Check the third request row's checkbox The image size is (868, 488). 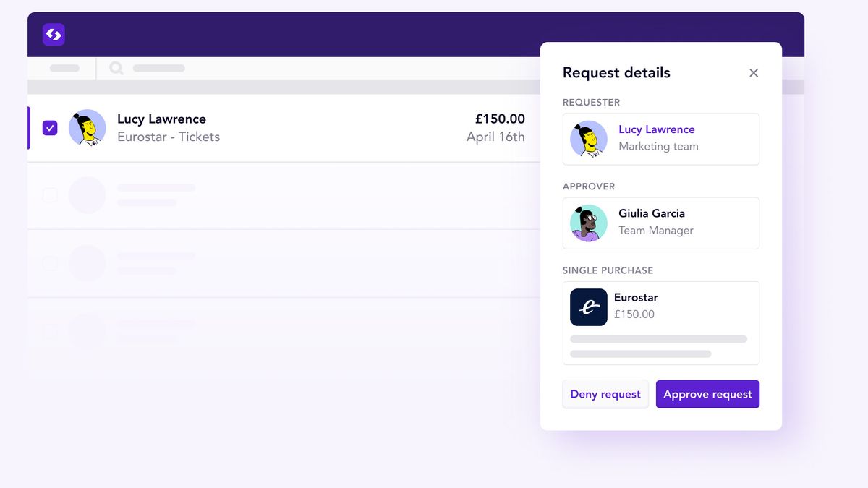[x=50, y=263]
